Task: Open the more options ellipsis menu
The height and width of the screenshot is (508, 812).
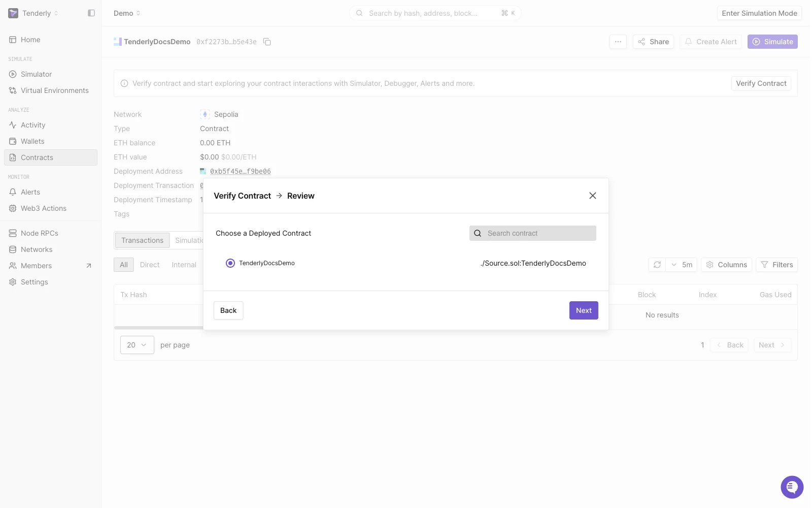Action: coord(618,42)
